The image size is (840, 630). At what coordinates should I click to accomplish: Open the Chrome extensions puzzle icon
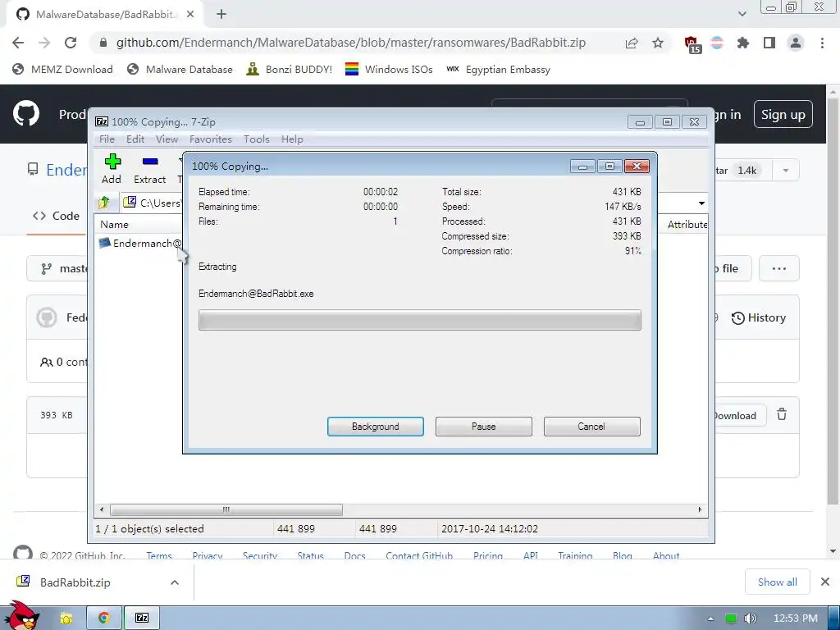coord(742,43)
